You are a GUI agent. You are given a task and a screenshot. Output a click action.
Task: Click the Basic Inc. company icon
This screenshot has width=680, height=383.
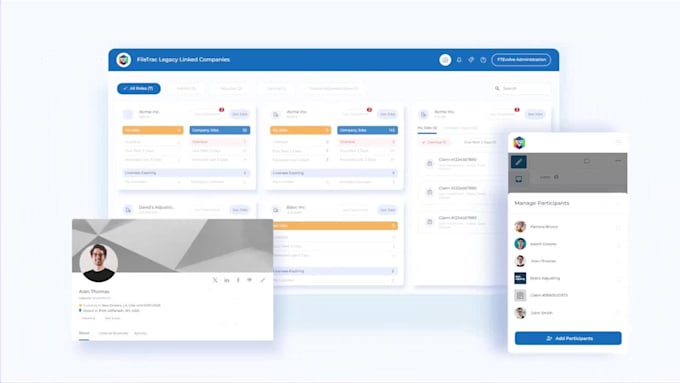[x=276, y=210]
